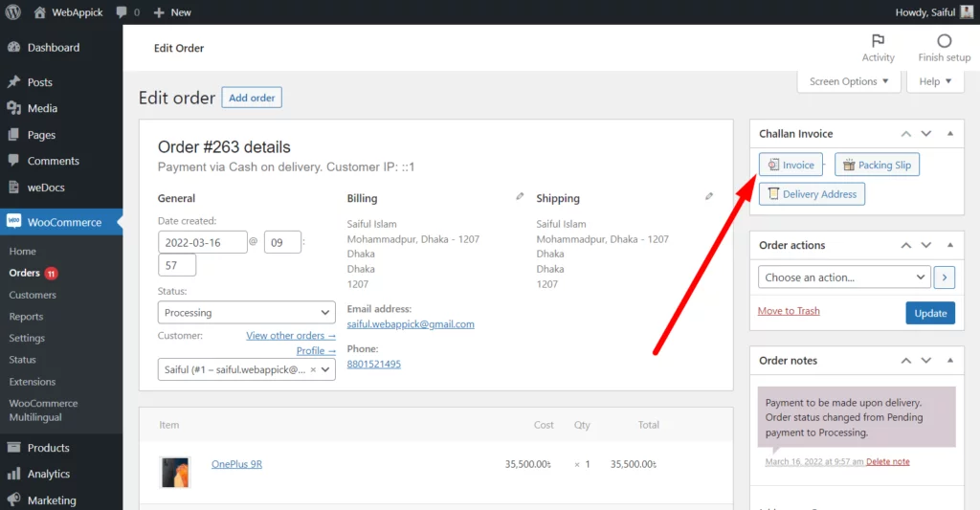Edit shipping address with pencil icon
The height and width of the screenshot is (510, 980).
(709, 196)
